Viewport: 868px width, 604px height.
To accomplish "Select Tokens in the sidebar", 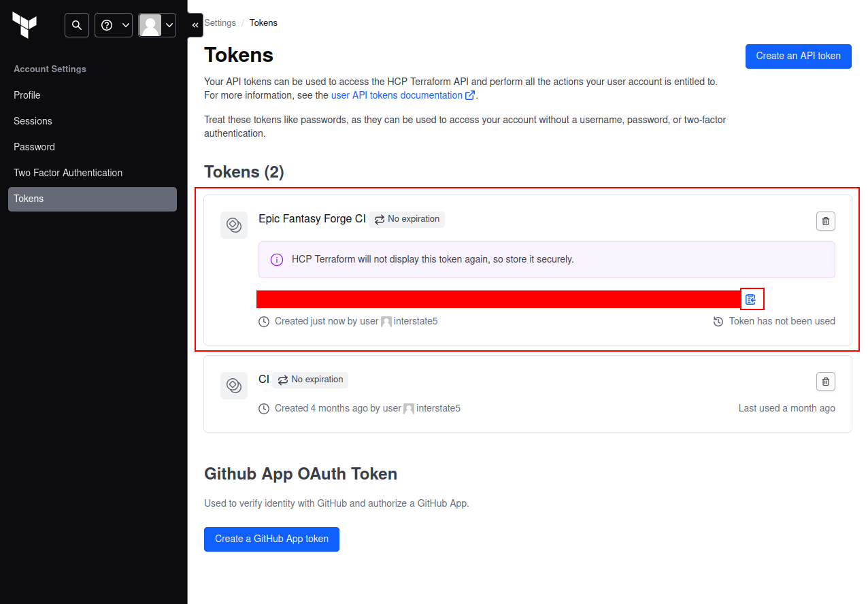I will pos(93,199).
